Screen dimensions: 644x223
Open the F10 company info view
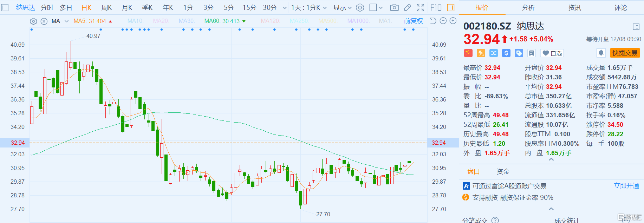point(436,7)
